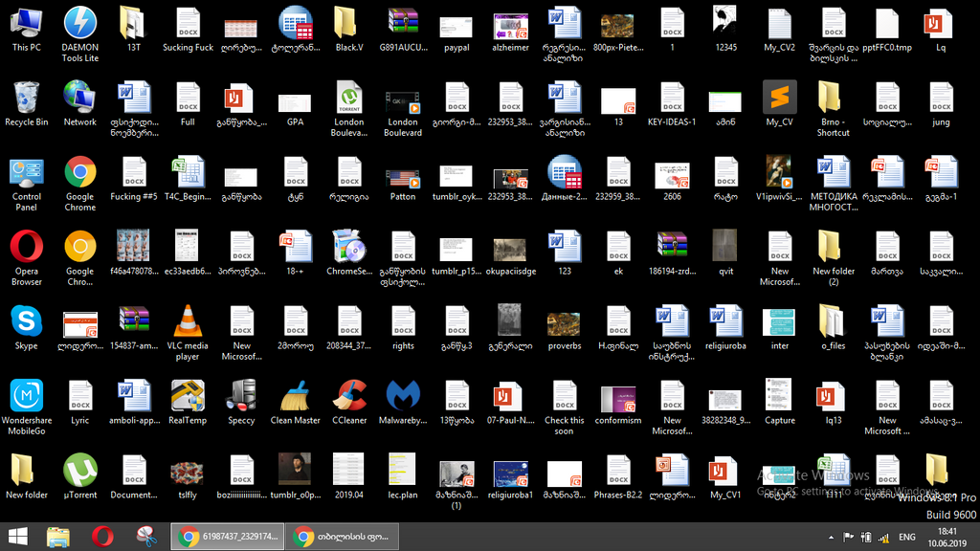Open the Brno - Shortcut folder
This screenshot has width=980, height=551.
[x=834, y=109]
